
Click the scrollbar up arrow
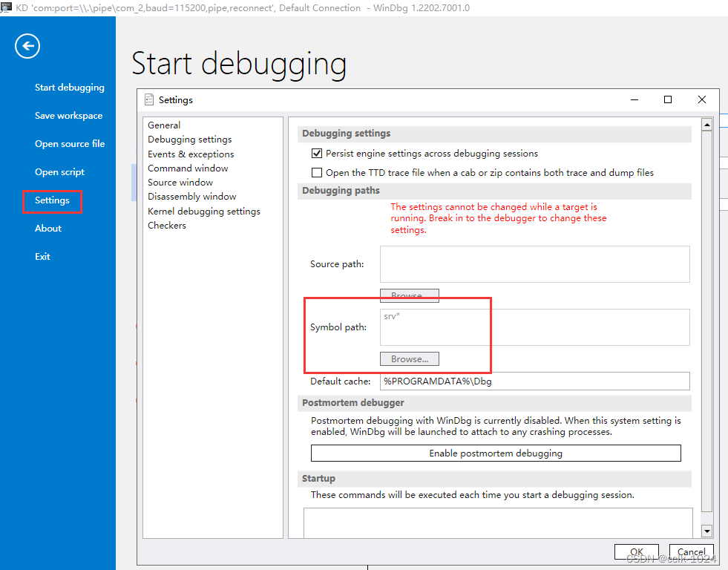[706, 125]
